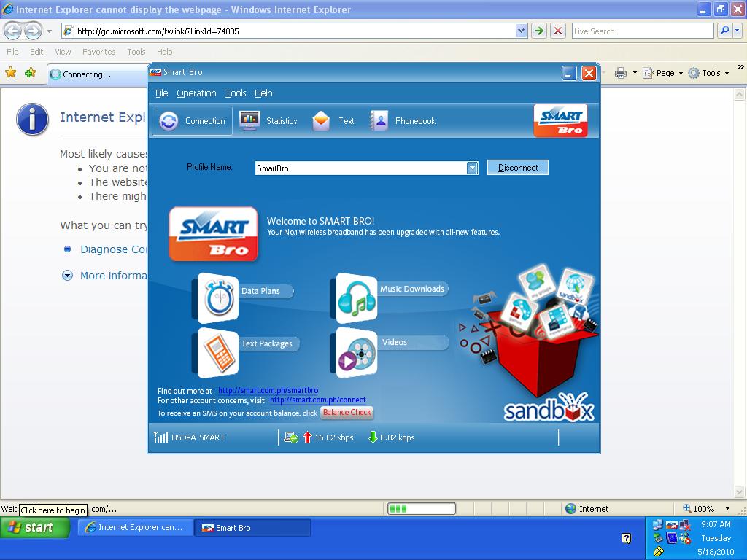747x560 pixels.
Task: Click the Internet Explorer address bar
Action: point(289,31)
